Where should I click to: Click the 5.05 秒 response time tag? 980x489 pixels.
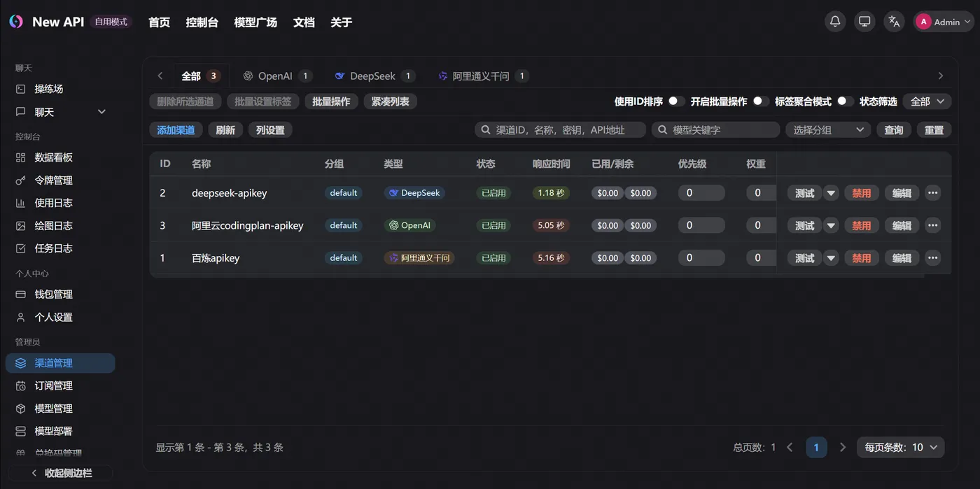coord(551,225)
